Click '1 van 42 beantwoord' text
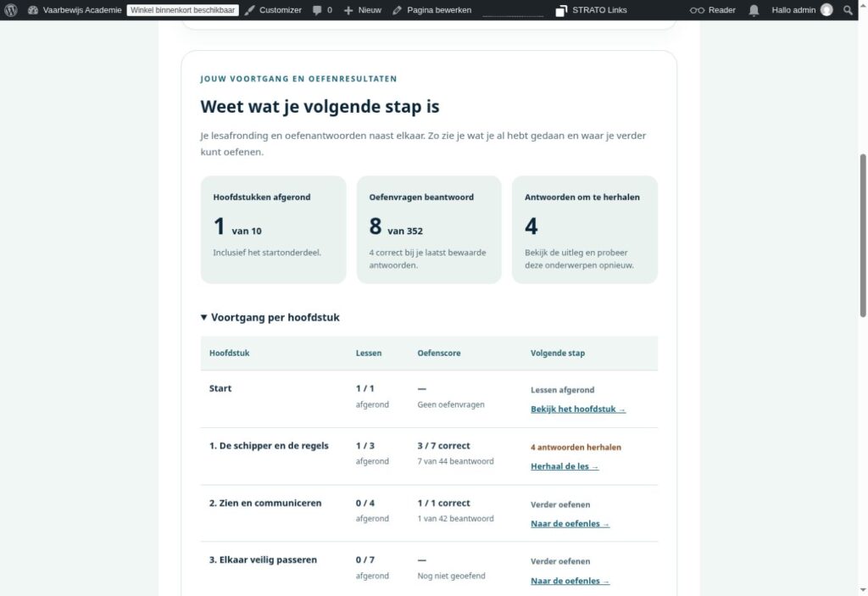Image resolution: width=868 pixels, height=596 pixels. [455, 519]
